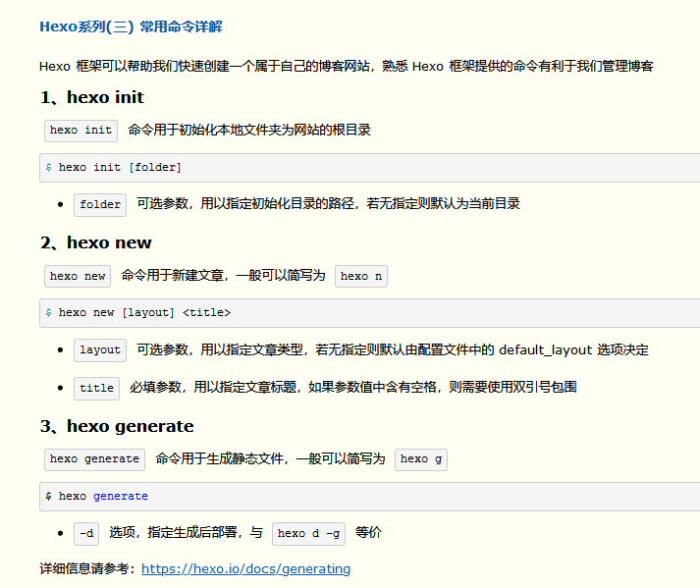The height and width of the screenshot is (588, 700).
Task: Click the "2、hexo new" section heading
Action: (x=96, y=242)
